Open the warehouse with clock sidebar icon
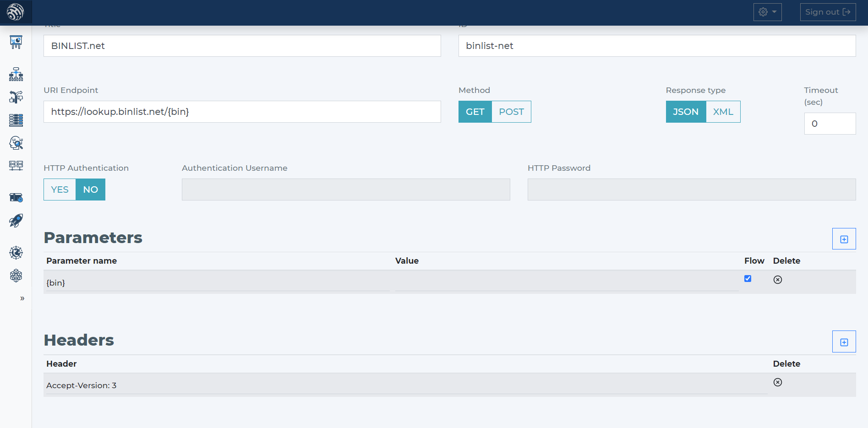This screenshot has height=428, width=868. tap(16, 197)
